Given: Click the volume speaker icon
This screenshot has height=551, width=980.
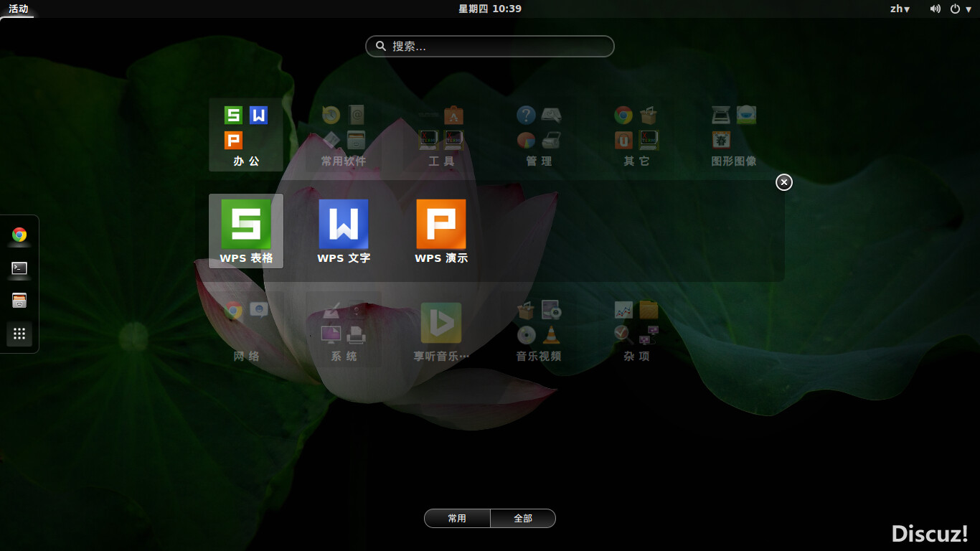Looking at the screenshot, I should [x=935, y=9].
